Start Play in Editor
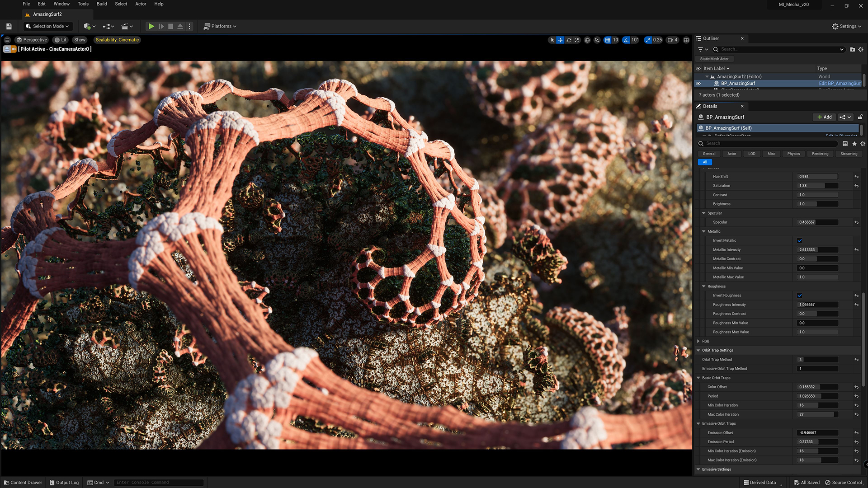This screenshot has width=868, height=488. coord(151,26)
